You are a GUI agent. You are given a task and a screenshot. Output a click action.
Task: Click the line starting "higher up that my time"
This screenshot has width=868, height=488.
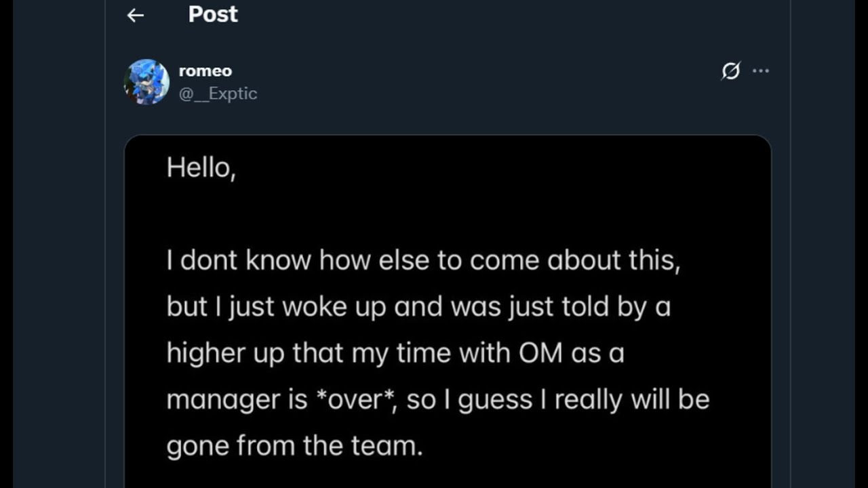coord(395,353)
